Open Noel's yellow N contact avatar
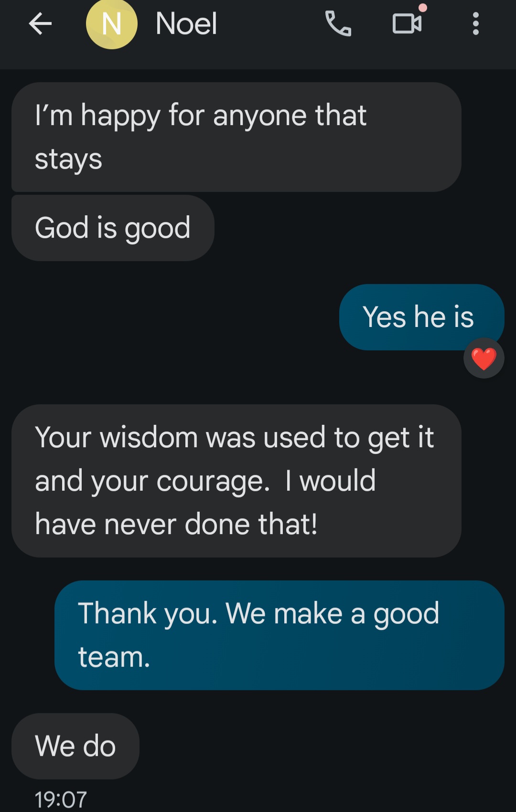Image resolution: width=516 pixels, height=812 pixels. point(112,23)
